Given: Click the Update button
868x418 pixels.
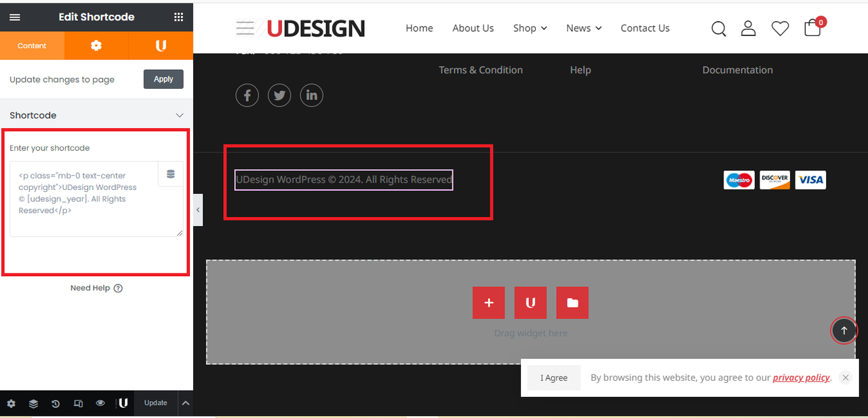Looking at the screenshot, I should tap(155, 403).
